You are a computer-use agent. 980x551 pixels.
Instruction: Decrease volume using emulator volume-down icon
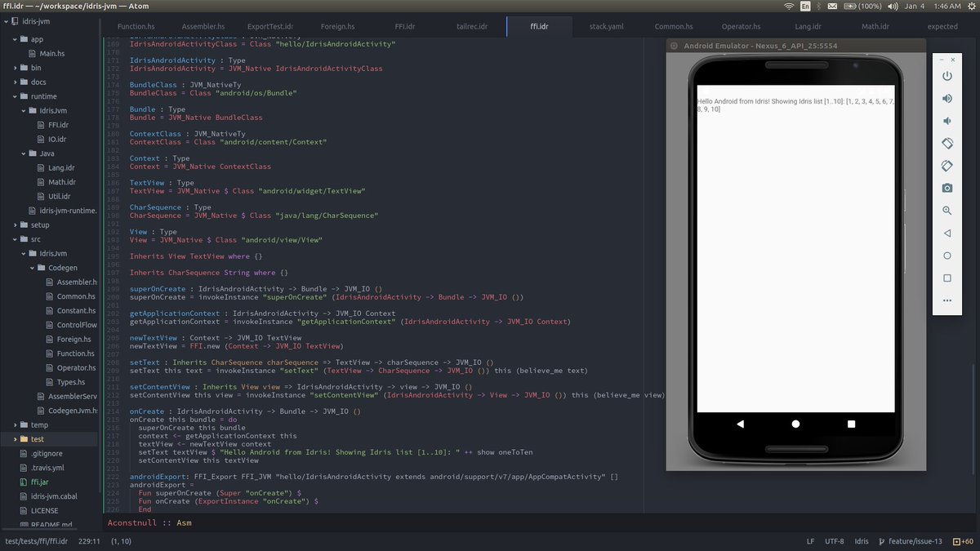point(947,121)
